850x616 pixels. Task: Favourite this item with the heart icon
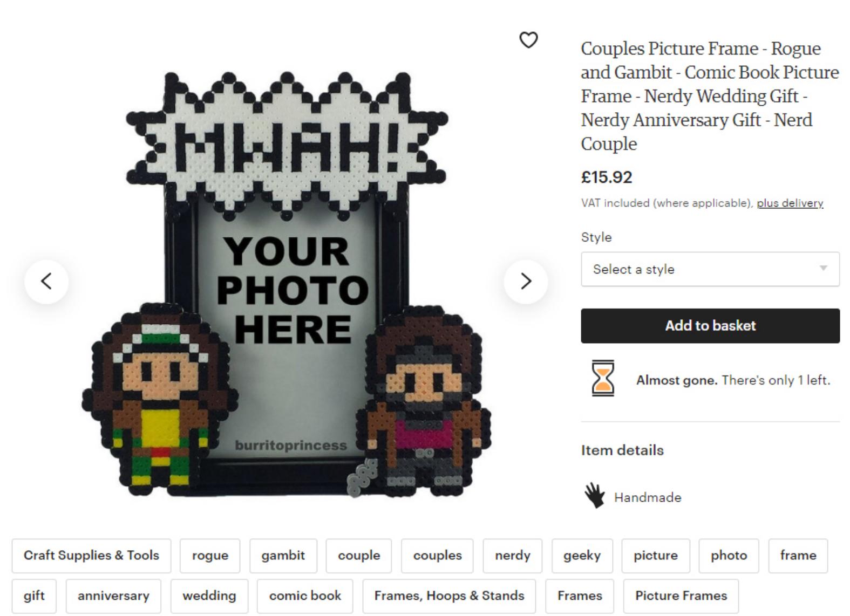point(528,40)
